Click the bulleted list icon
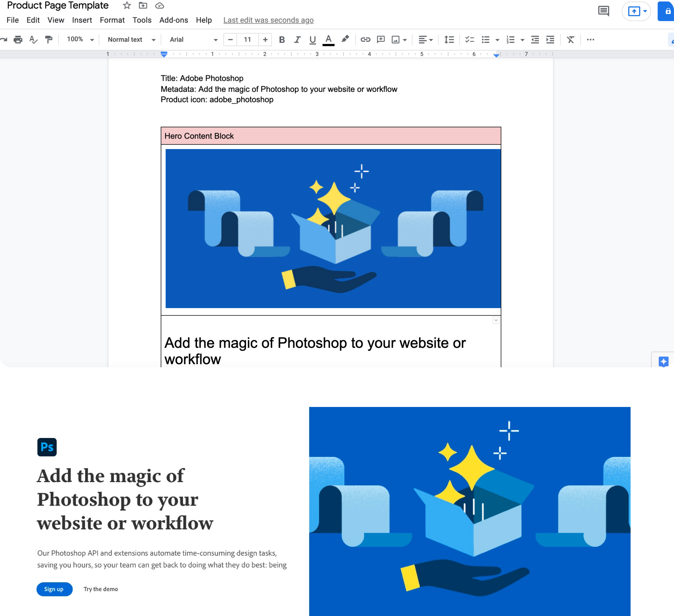Image resolution: width=674 pixels, height=616 pixels. pyautogui.click(x=486, y=40)
